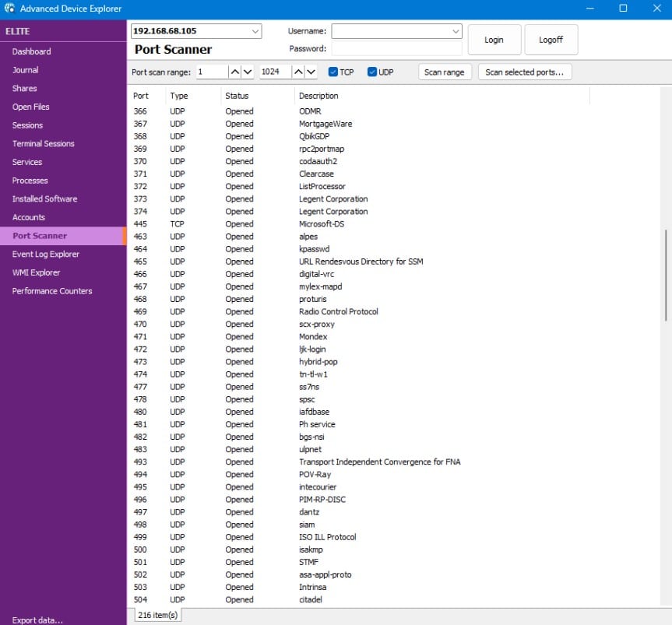Select the PIM-RP-DISC row
This screenshot has width=672, height=625.
click(359, 500)
